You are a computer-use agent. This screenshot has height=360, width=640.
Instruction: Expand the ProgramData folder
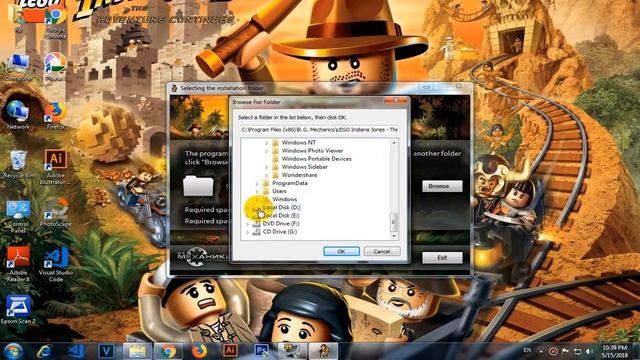[x=257, y=183]
